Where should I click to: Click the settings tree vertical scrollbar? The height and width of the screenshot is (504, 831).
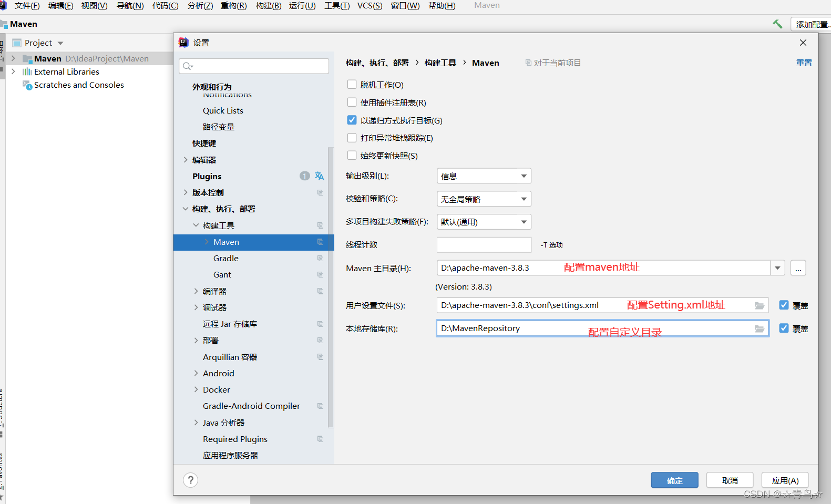[331, 286]
